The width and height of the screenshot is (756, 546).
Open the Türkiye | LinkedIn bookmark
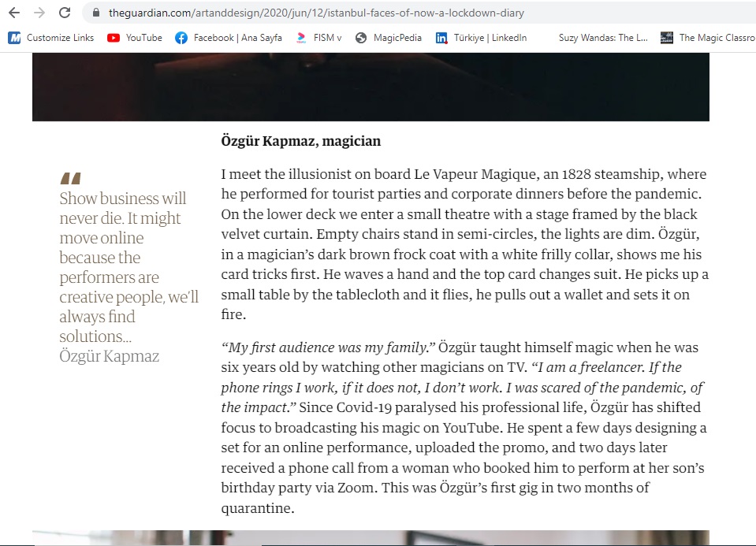pos(481,38)
